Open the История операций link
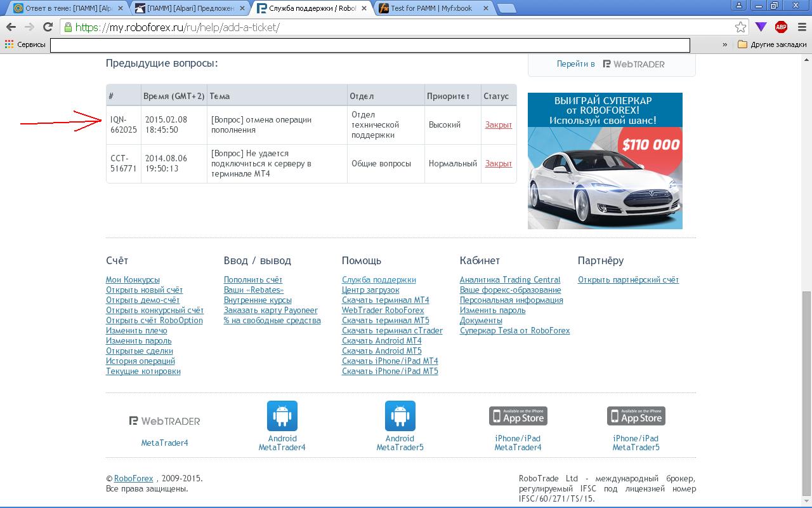This screenshot has height=508, width=812. point(140,361)
